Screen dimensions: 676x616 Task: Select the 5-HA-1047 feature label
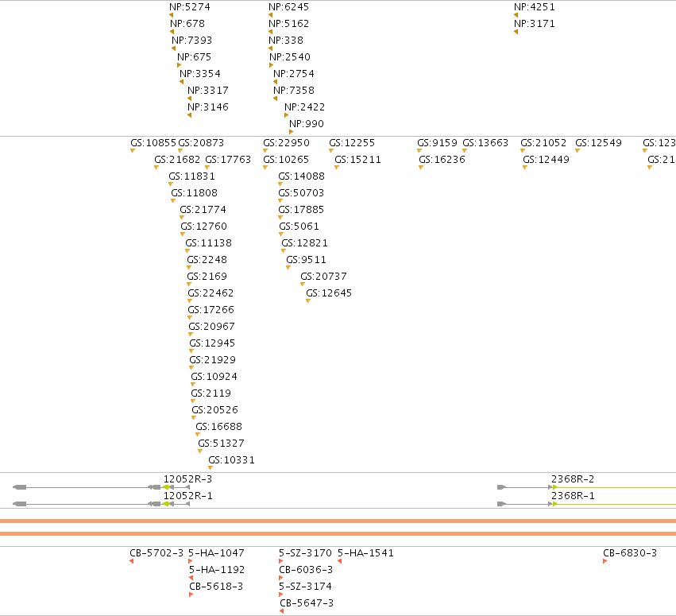tap(216, 553)
